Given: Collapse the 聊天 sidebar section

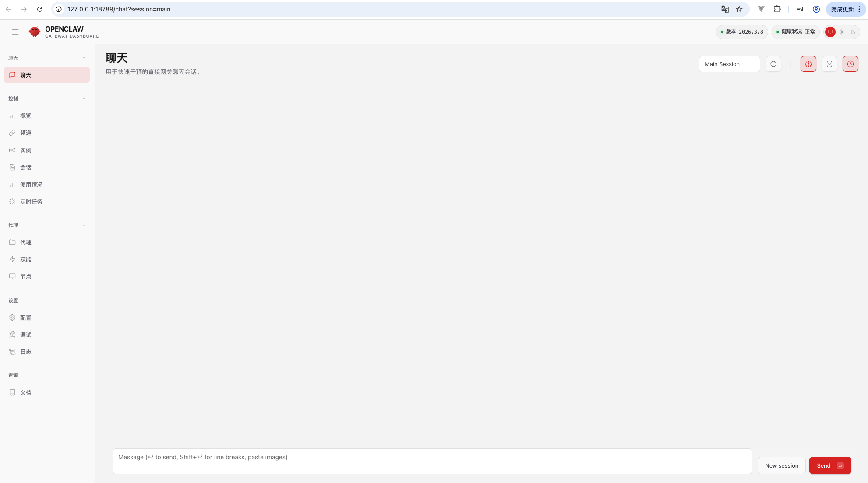Looking at the screenshot, I should (x=84, y=58).
